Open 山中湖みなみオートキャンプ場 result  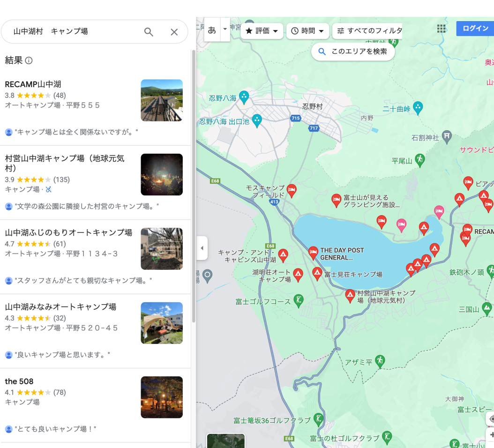60,307
